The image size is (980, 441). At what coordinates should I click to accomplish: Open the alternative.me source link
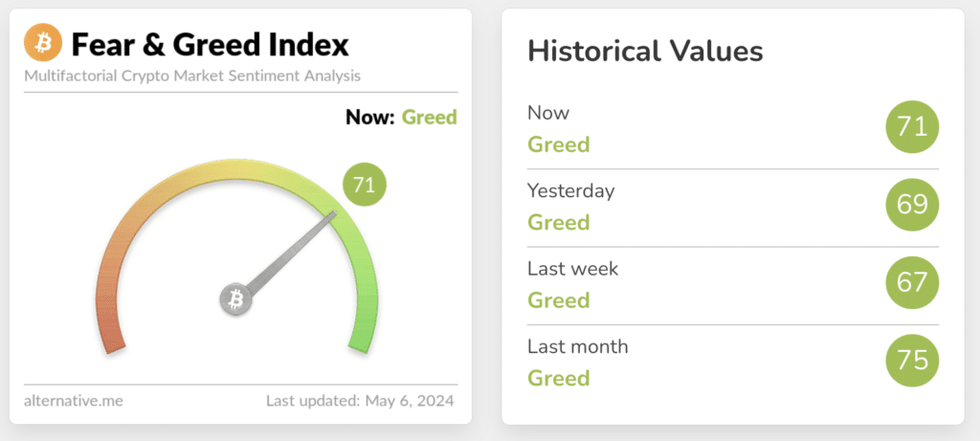click(x=73, y=400)
